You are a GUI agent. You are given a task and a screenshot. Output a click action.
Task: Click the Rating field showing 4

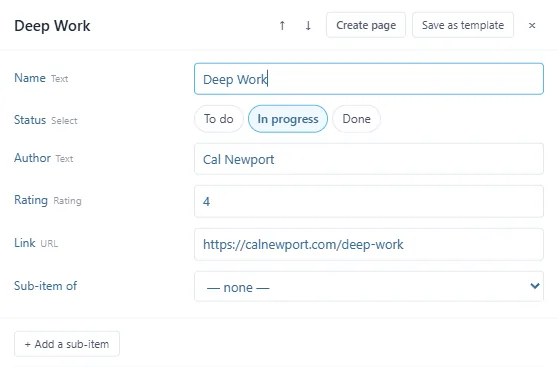click(x=369, y=201)
